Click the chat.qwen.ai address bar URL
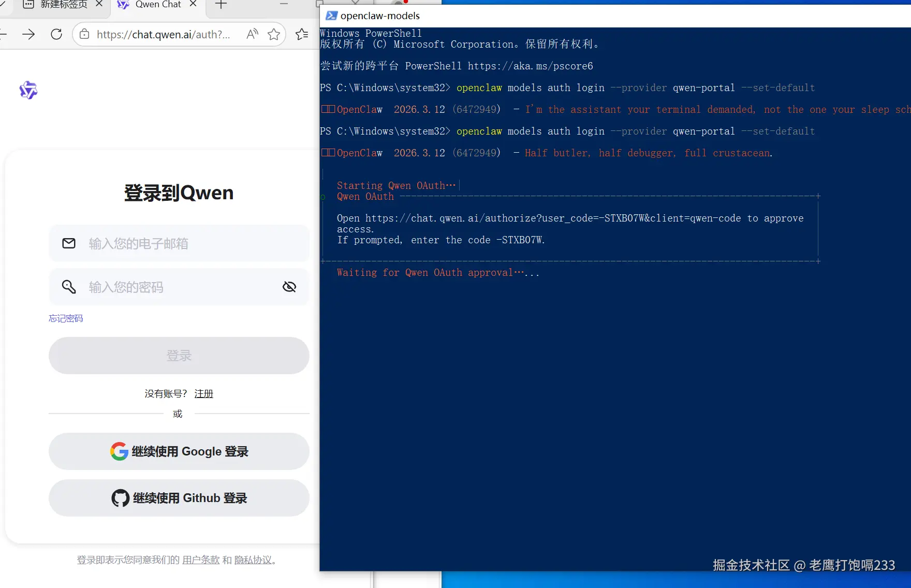Image resolution: width=911 pixels, height=588 pixels. point(163,34)
